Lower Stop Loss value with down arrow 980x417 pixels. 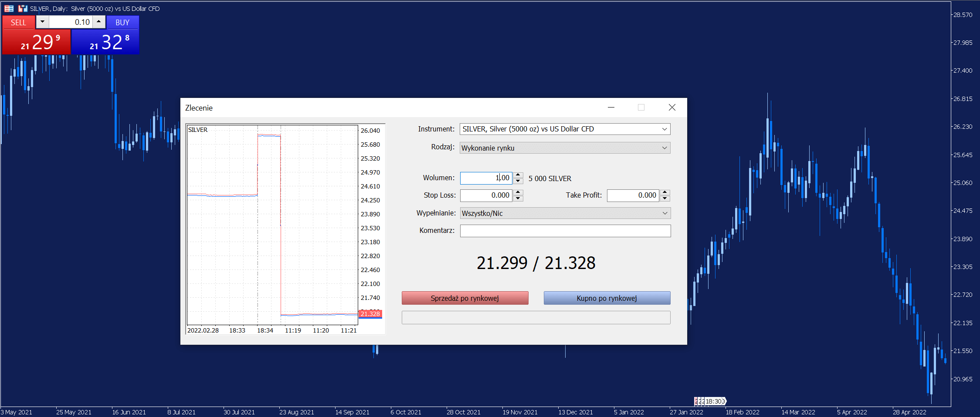518,198
